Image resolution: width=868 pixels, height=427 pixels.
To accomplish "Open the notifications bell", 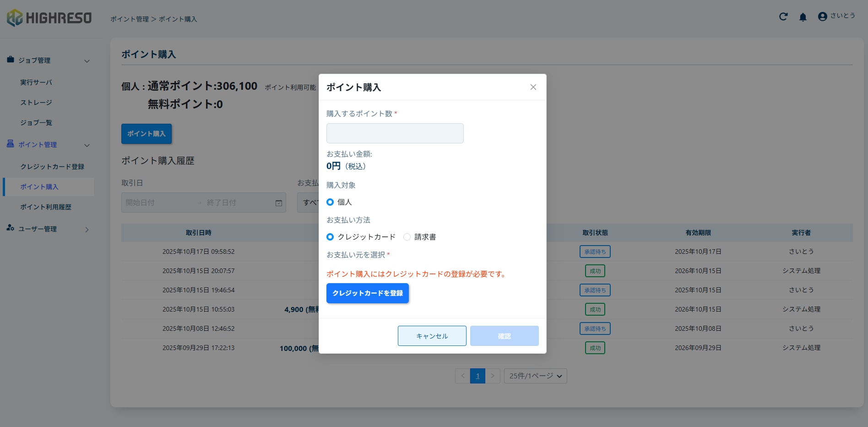I will tap(803, 17).
